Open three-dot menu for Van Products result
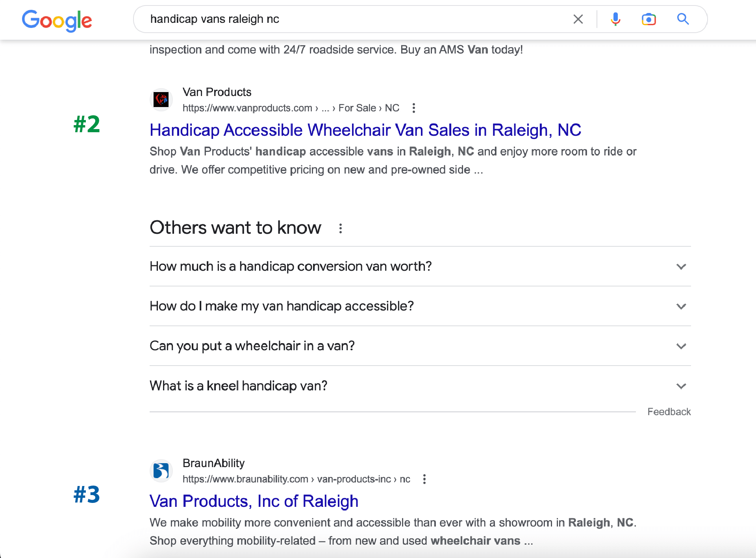Viewport: 756px width, 558px height. tap(413, 108)
